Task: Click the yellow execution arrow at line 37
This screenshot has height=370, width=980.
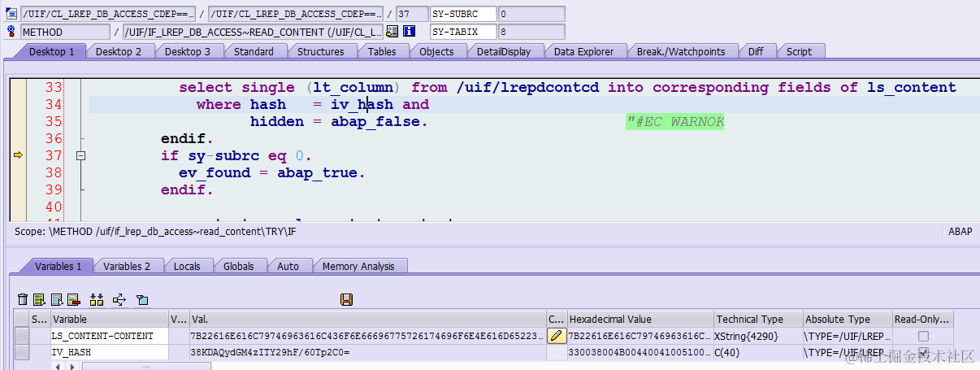Action: (19, 155)
